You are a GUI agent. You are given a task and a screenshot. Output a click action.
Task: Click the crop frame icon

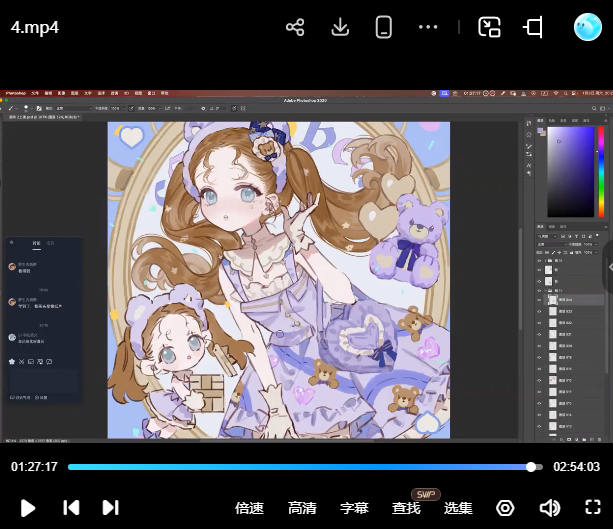[x=533, y=27]
